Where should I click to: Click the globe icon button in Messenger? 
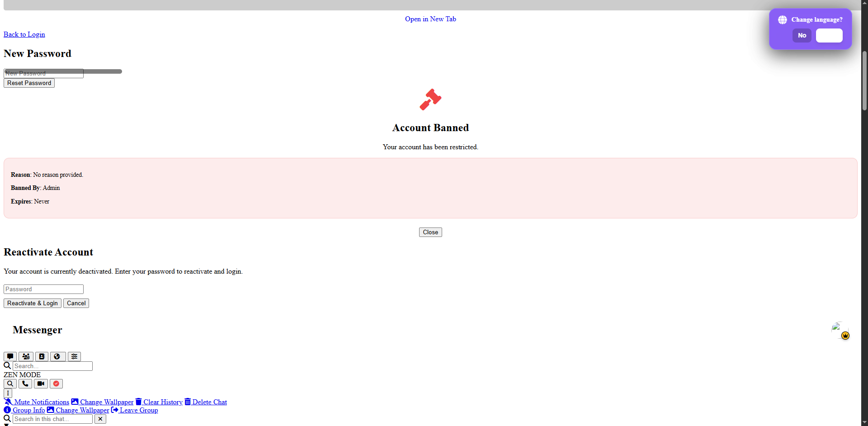[x=57, y=356]
